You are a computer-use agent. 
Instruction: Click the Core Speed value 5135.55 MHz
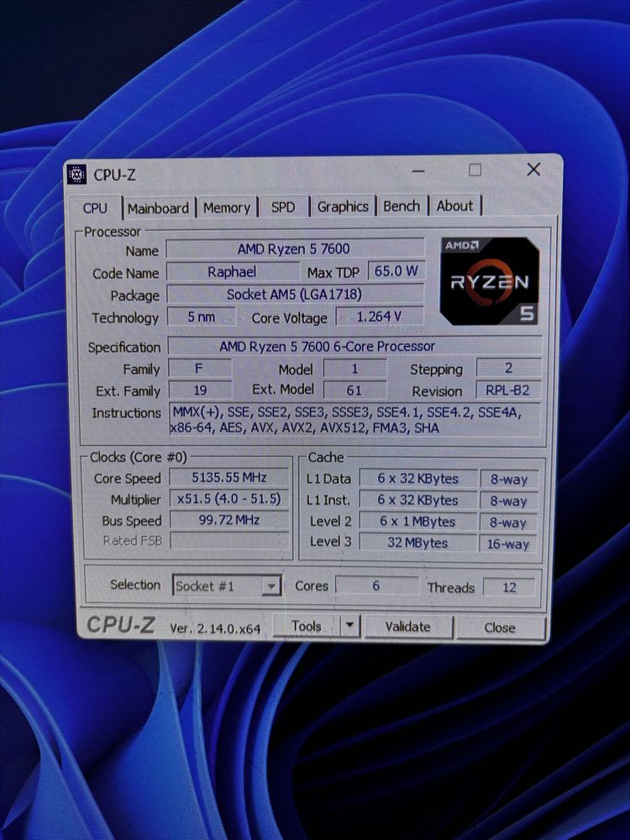[229, 477]
